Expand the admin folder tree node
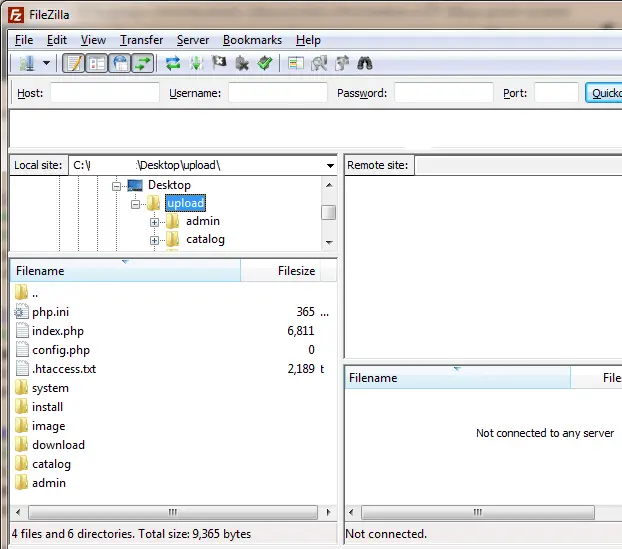 pos(154,222)
